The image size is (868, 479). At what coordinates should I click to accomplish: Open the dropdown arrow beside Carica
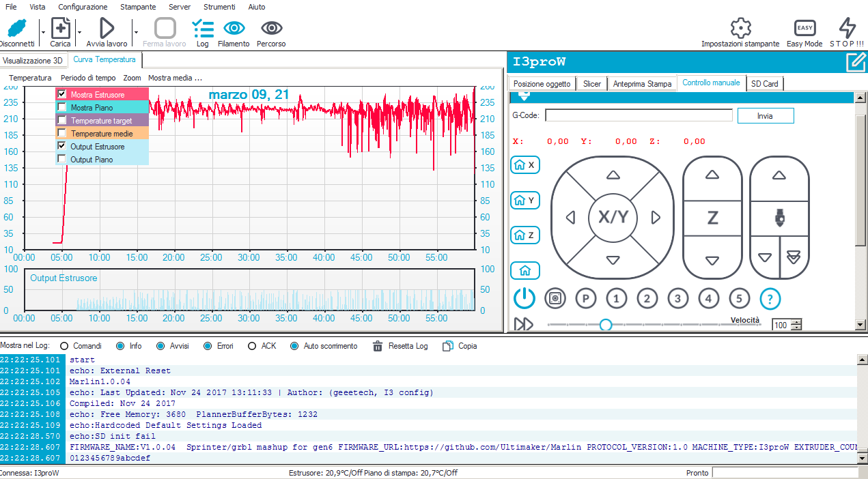click(x=79, y=32)
